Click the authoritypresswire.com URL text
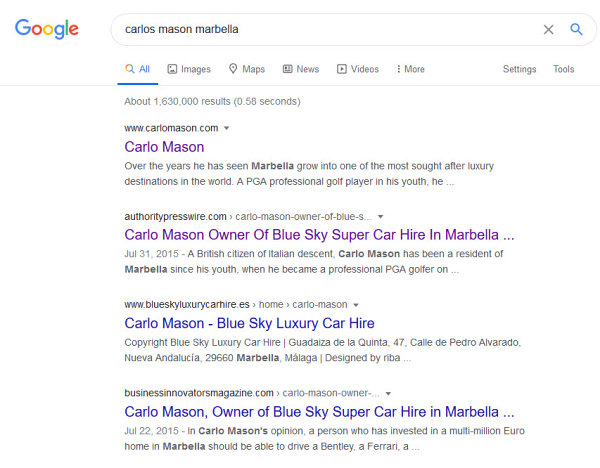Screen dimensions: 600x468 [175, 217]
